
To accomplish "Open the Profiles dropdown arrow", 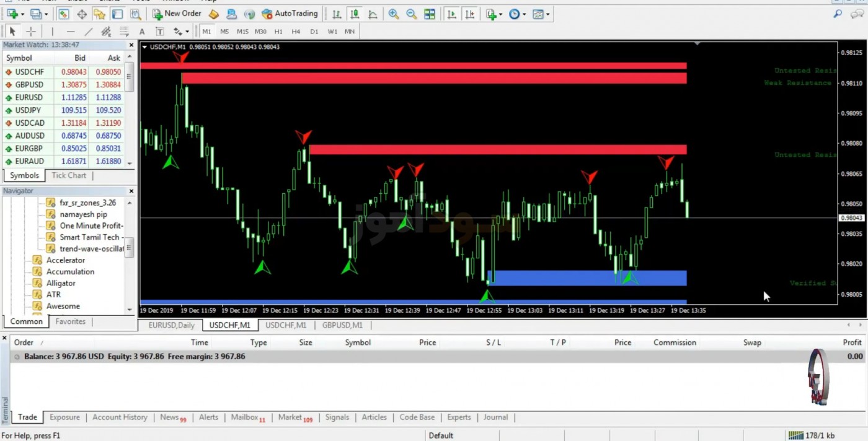I will tap(46, 14).
